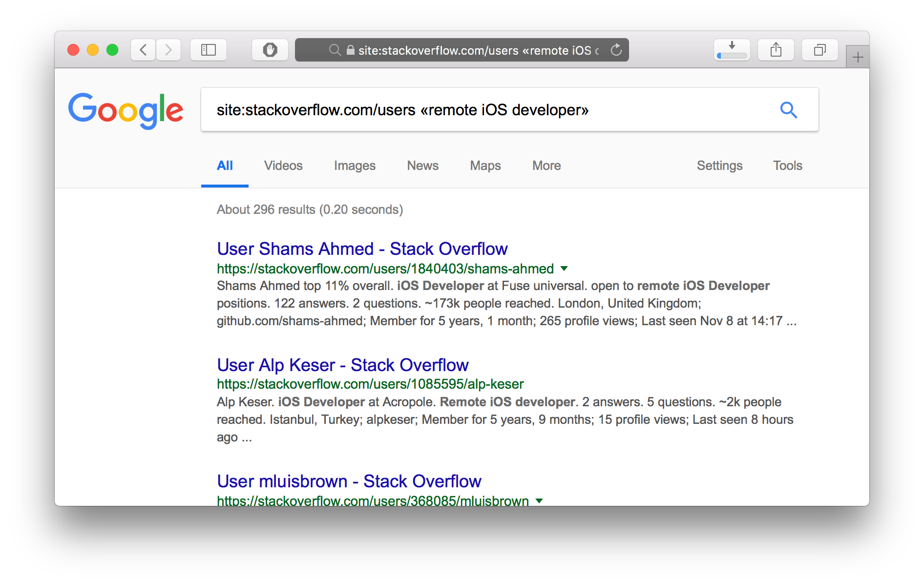Switch to the News tab
The image size is (924, 584).
(422, 166)
